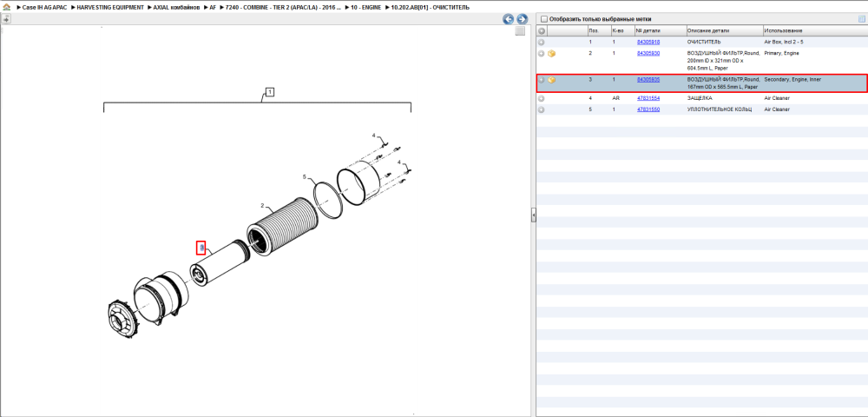
Task: Select the 'Secondary, Engine, Inner' usage cell
Action: (792, 79)
